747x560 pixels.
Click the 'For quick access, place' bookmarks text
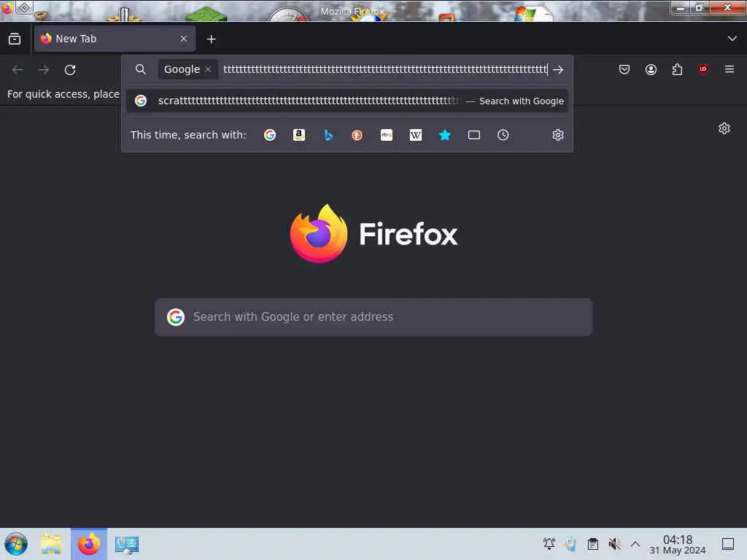coord(63,94)
